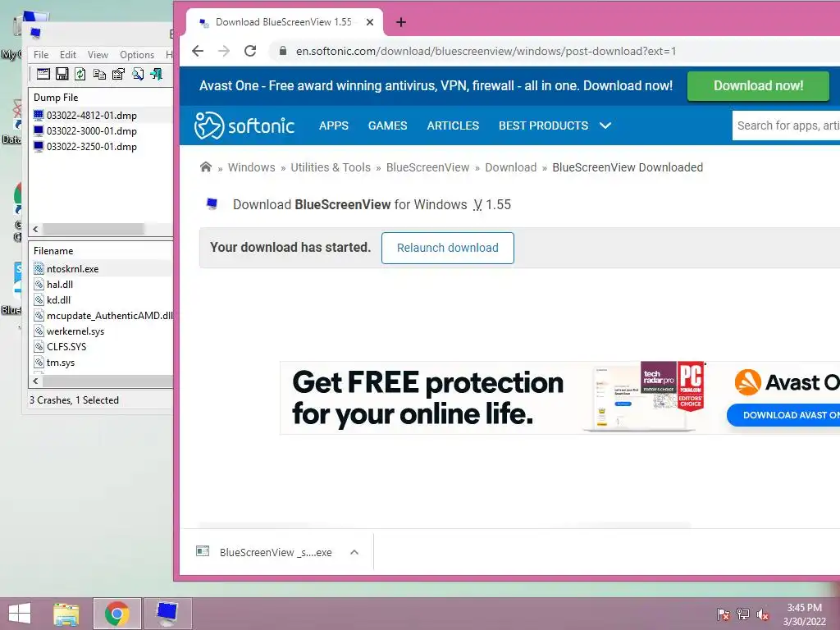The image size is (840, 630).
Task: Open the Windows Start menu
Action: tap(20, 614)
